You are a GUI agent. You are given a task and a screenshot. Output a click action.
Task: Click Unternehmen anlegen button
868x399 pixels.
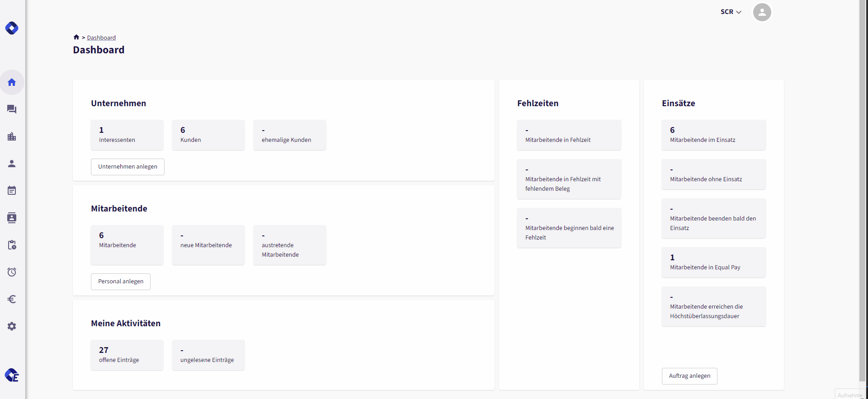pyautogui.click(x=127, y=167)
